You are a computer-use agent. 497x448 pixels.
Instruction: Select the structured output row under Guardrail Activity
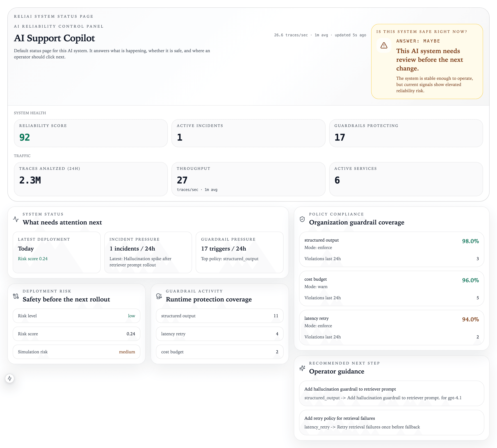(x=219, y=316)
